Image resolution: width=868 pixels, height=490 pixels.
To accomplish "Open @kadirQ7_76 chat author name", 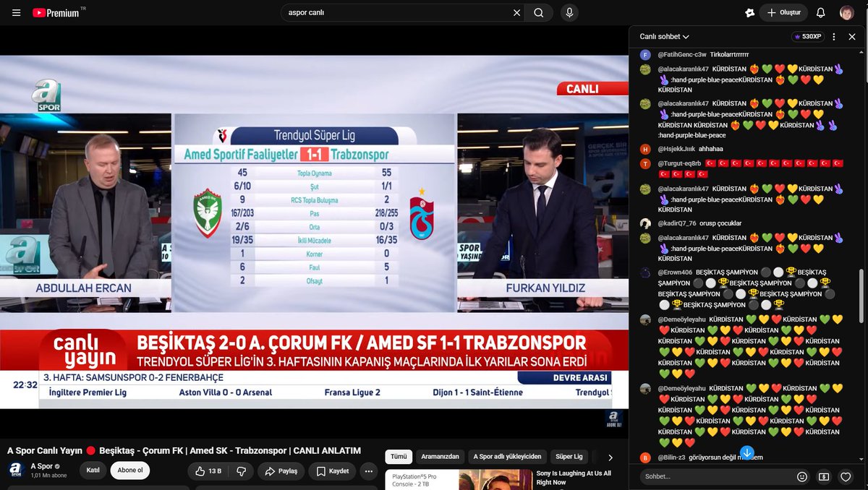I will [x=677, y=223].
